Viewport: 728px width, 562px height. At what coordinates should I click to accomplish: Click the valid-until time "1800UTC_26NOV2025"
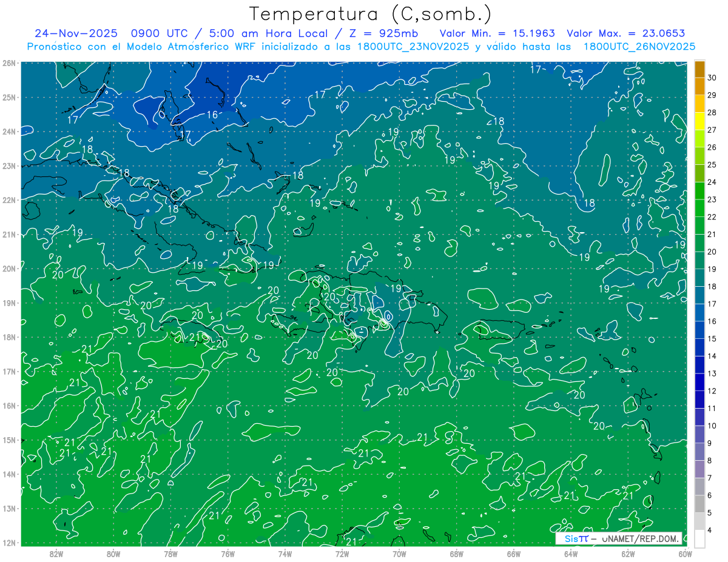coord(639,46)
